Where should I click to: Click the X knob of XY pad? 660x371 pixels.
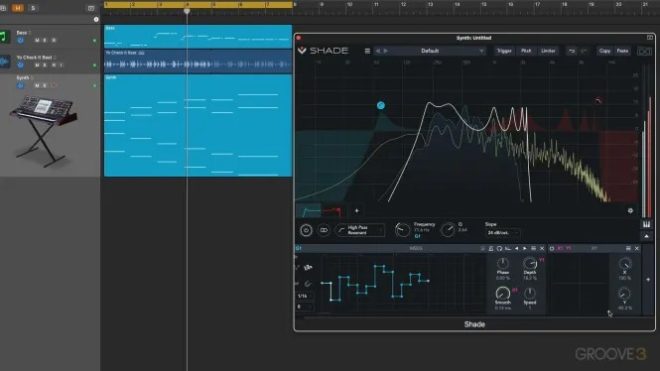pyautogui.click(x=625, y=264)
